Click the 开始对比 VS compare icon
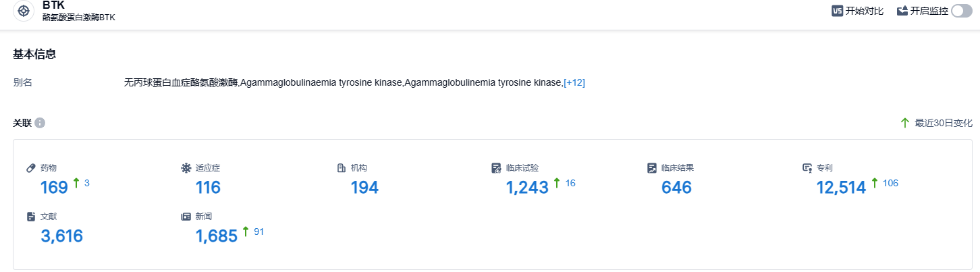 pyautogui.click(x=838, y=11)
